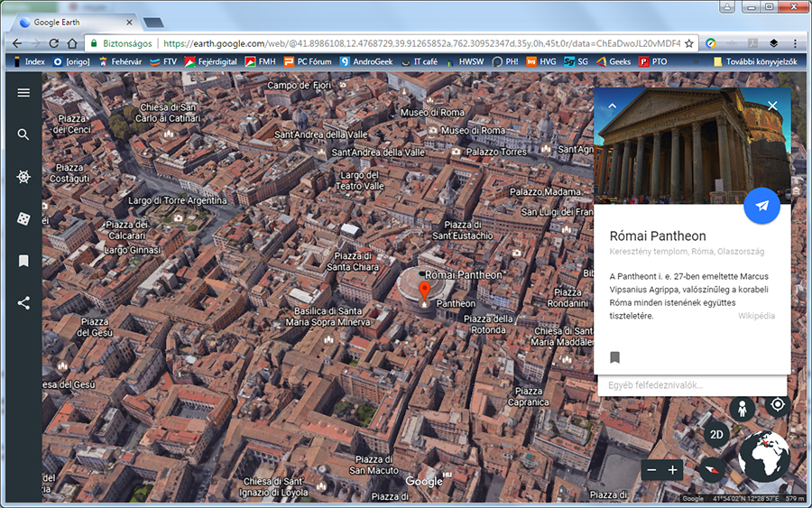This screenshot has width=812, height=508.
Task: Open a new tab button
Action: point(153,23)
